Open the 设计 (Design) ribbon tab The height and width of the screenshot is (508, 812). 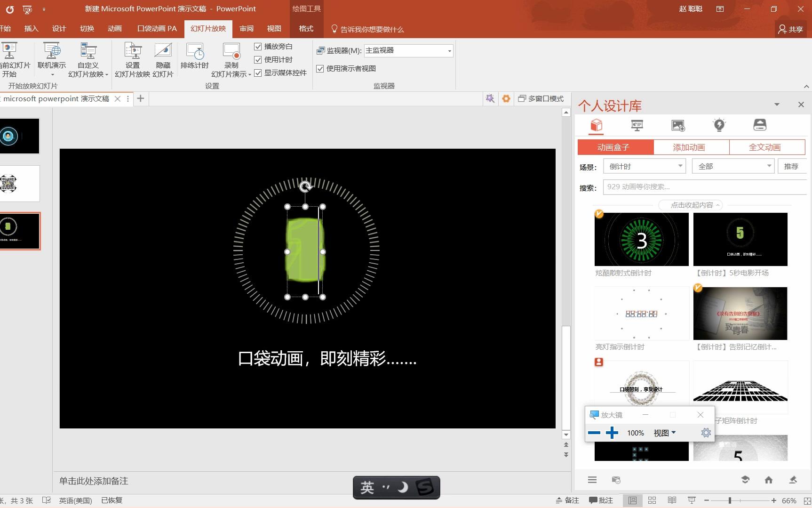point(59,29)
